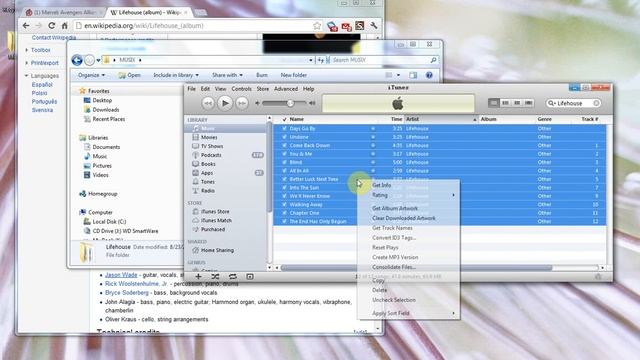Click the iTunes search field
Viewport: 640px width, 360px height.
[574, 103]
